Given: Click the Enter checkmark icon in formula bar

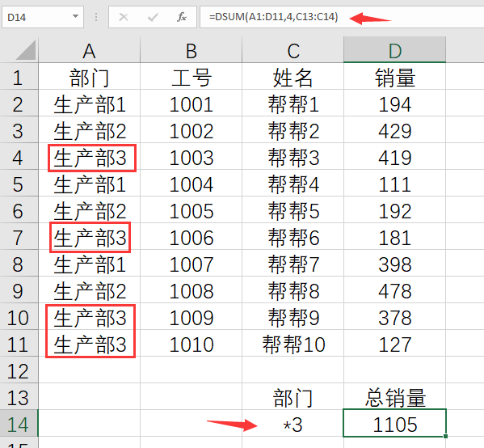Looking at the screenshot, I should point(153,17).
